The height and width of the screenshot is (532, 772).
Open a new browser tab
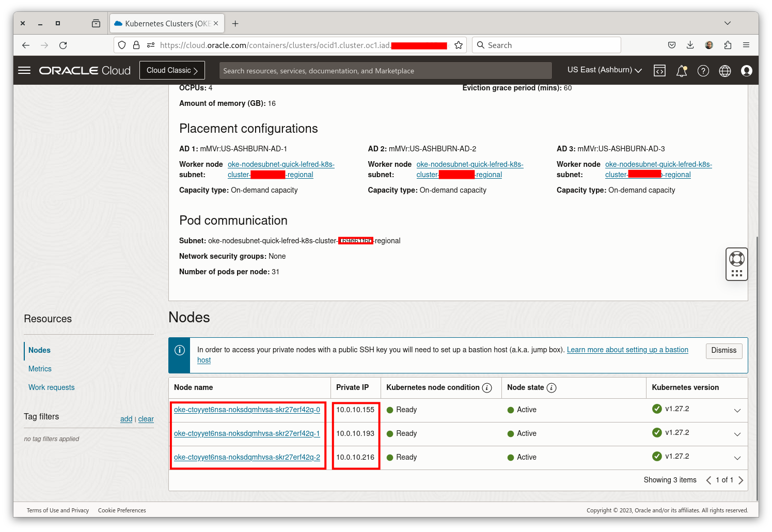(235, 24)
